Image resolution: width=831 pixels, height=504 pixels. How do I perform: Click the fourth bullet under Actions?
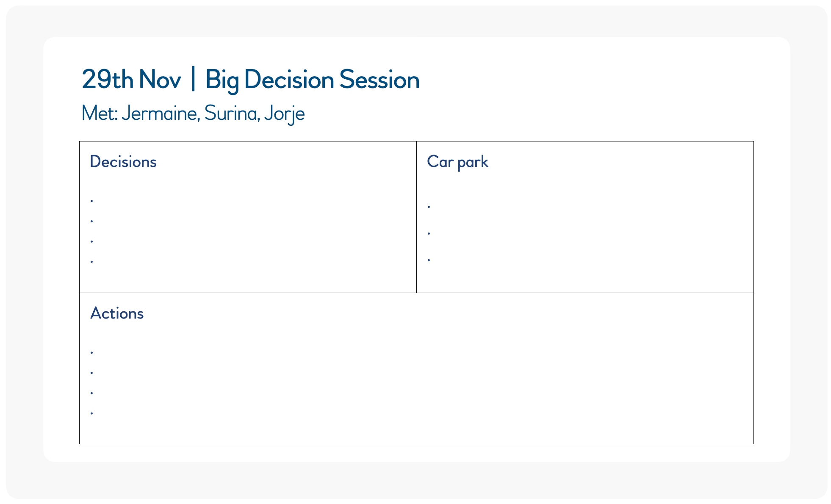pos(92,413)
